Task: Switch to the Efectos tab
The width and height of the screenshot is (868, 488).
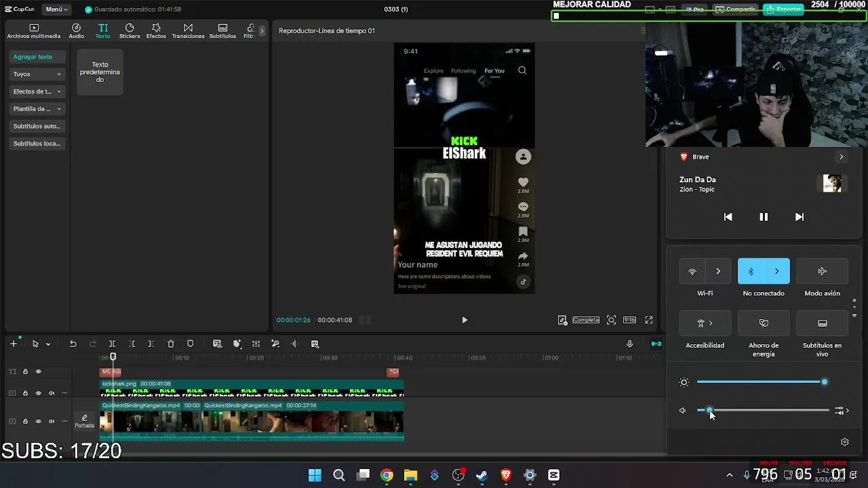Action: (x=156, y=31)
